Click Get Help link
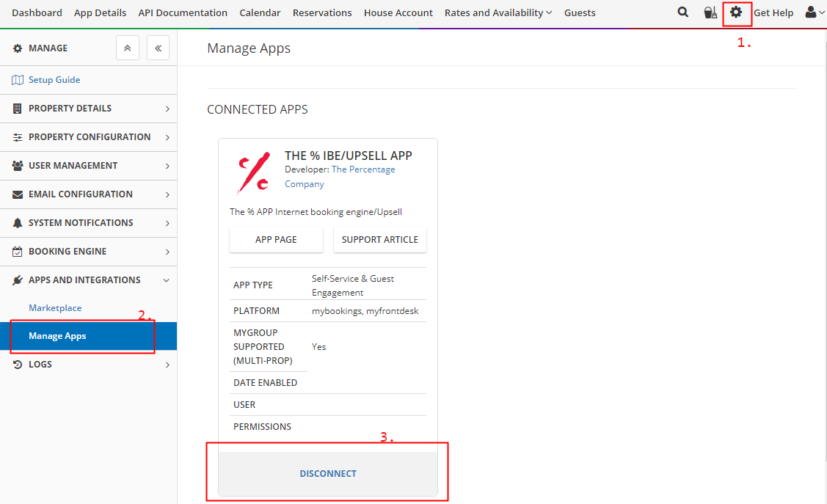Viewport: 827px width, 504px height. click(773, 12)
